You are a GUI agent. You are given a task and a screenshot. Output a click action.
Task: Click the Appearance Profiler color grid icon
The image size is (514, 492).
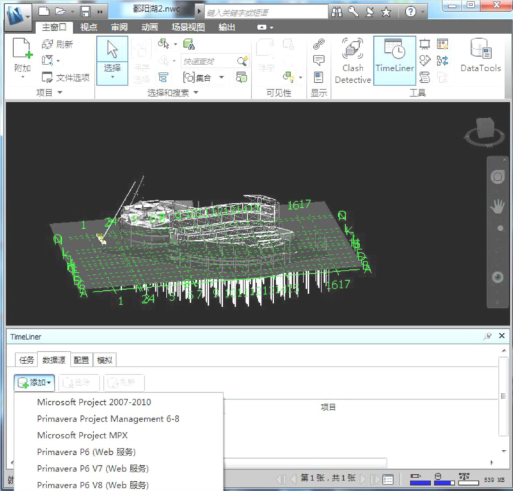[442, 44]
